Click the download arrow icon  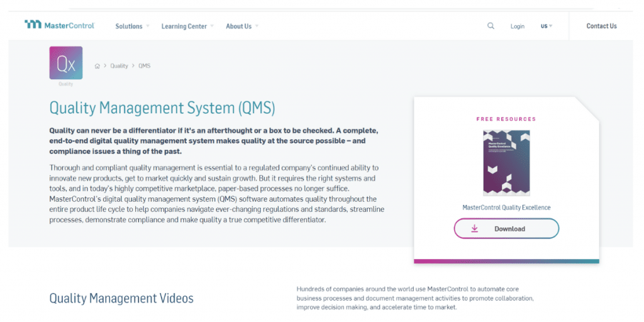(475, 228)
